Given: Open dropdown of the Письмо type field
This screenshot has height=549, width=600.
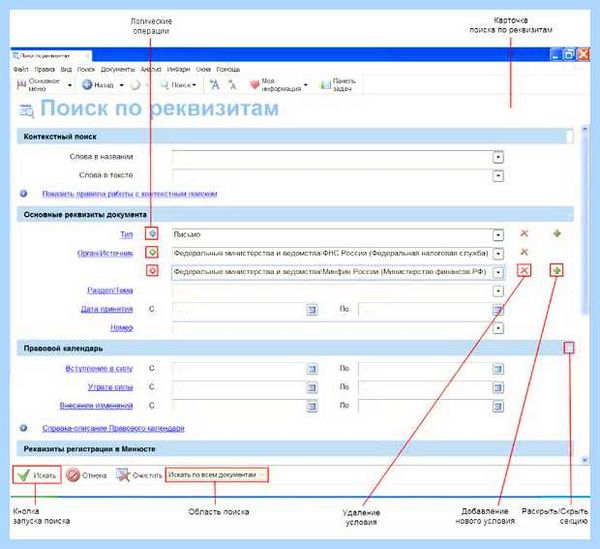Looking at the screenshot, I should (498, 235).
